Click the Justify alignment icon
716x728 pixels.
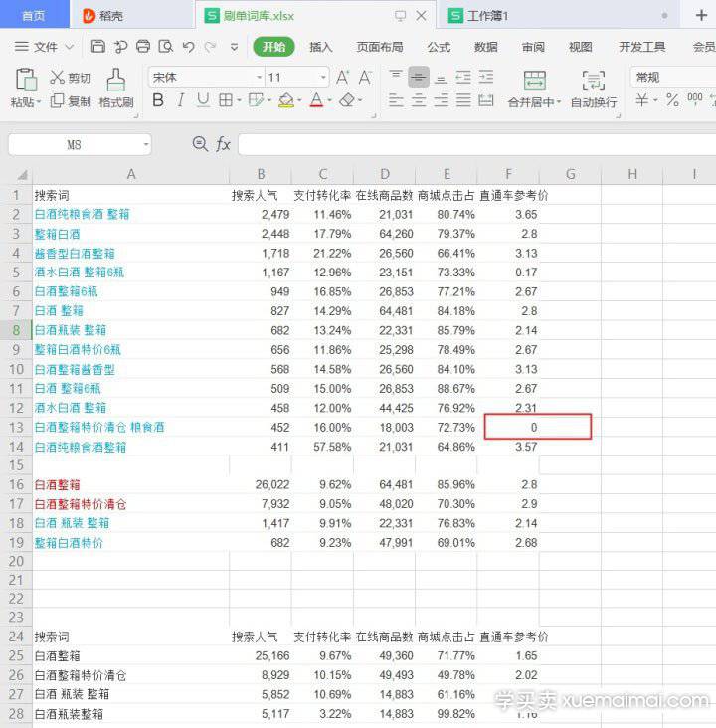coord(463,100)
